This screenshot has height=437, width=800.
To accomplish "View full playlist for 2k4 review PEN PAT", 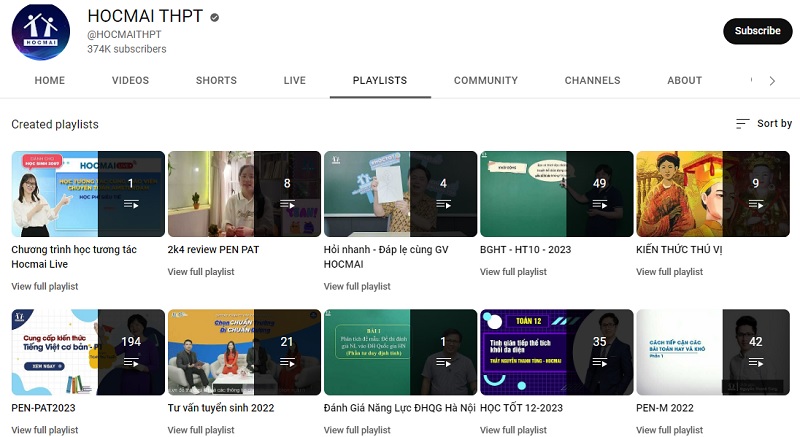I will click(x=201, y=272).
